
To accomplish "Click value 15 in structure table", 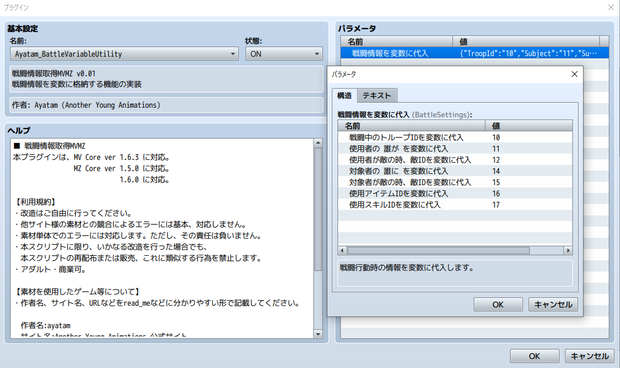I will (496, 182).
